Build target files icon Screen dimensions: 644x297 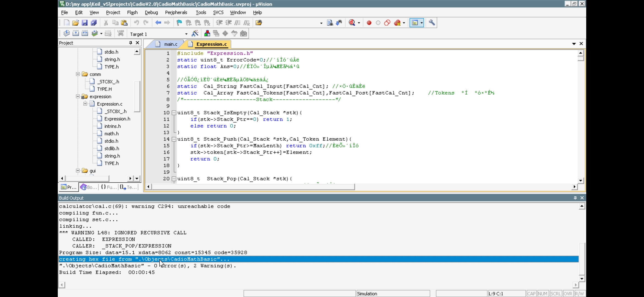[76, 34]
